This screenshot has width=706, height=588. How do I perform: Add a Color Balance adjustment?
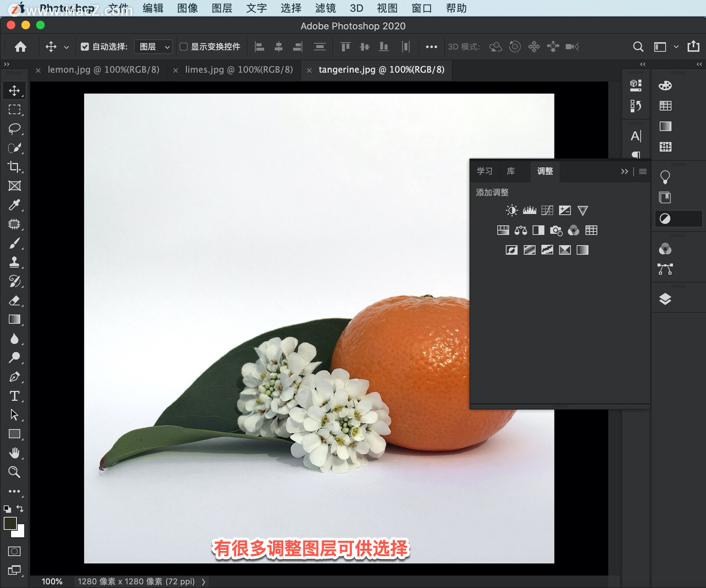(521, 230)
